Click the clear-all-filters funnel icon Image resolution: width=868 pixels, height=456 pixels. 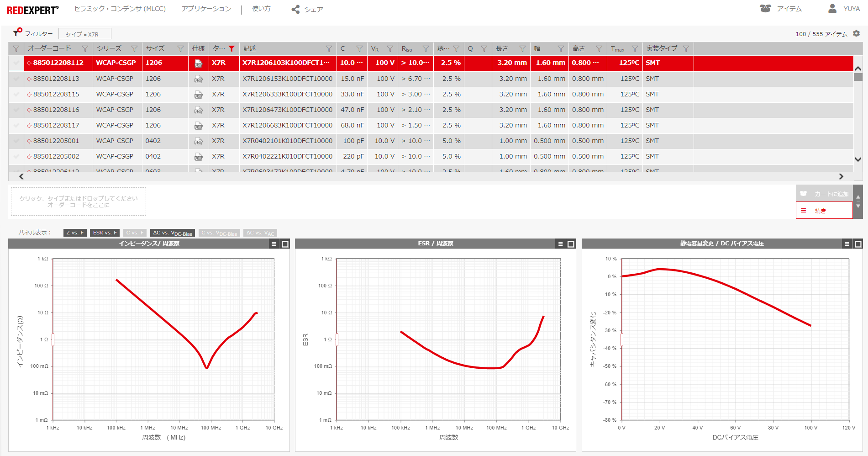pos(17,32)
